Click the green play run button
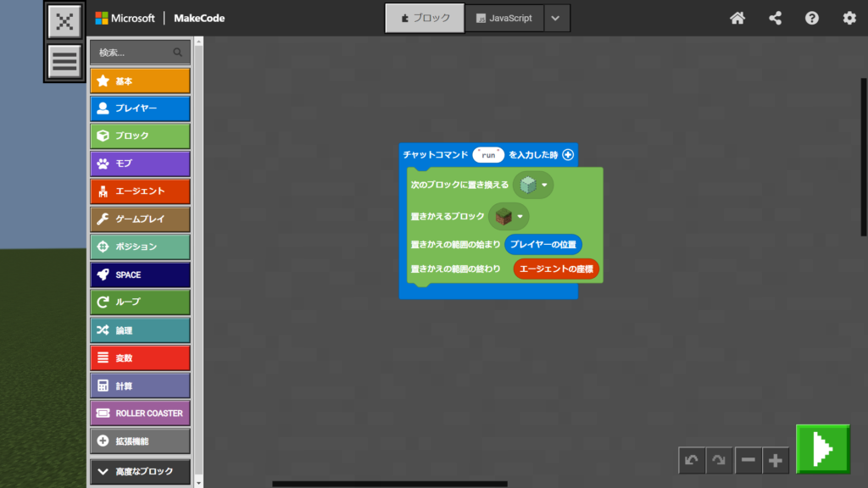The width and height of the screenshot is (868, 488). [x=822, y=447]
